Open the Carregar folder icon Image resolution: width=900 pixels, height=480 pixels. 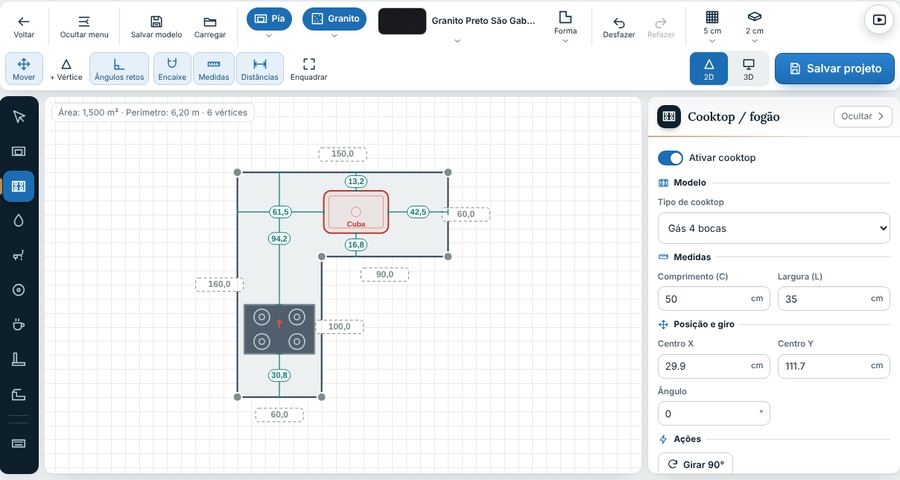pos(210,22)
